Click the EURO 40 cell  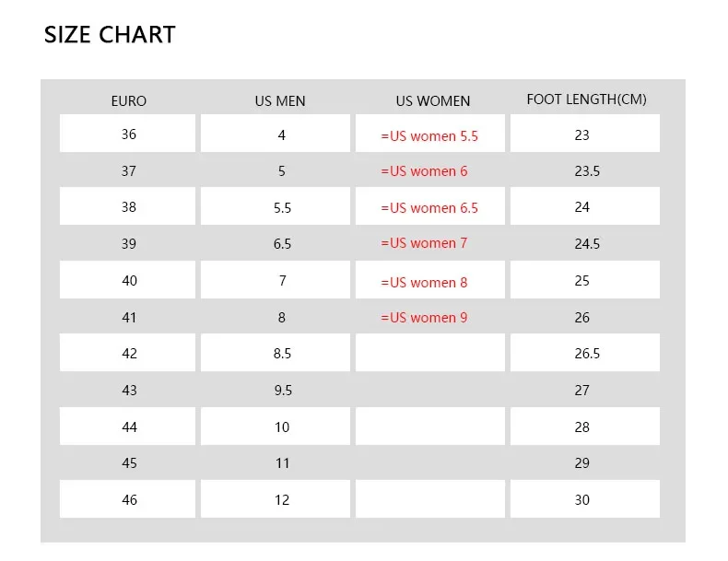click(x=128, y=279)
